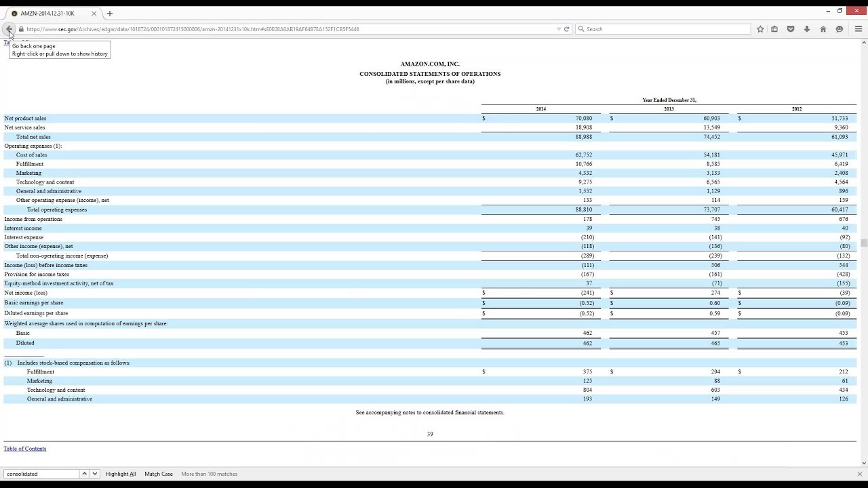Click the 'Net service sales' row label
The image size is (868, 488).
pos(24,127)
